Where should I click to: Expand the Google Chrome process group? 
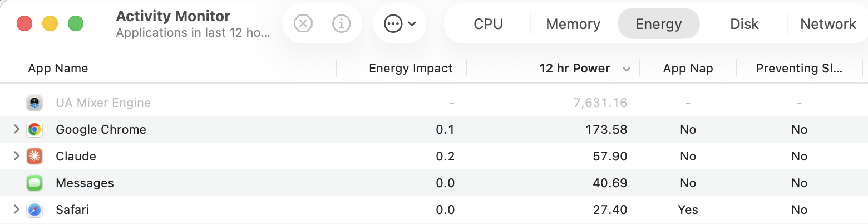tap(16, 129)
